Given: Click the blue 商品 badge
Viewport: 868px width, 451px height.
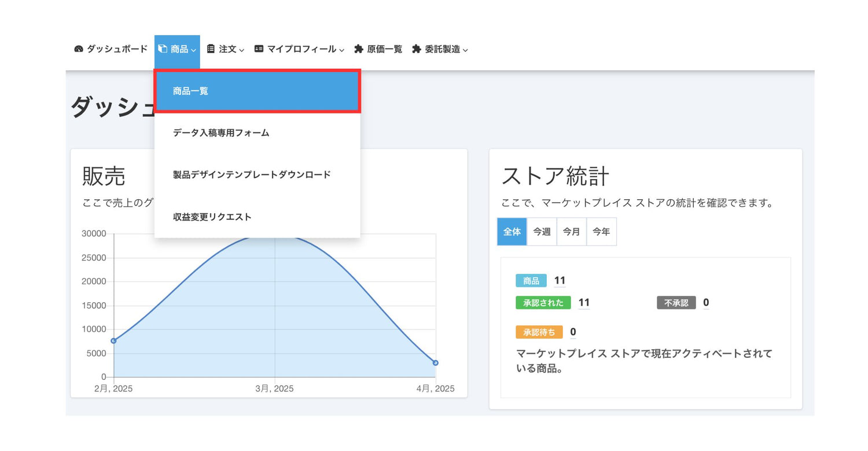Looking at the screenshot, I should (531, 281).
